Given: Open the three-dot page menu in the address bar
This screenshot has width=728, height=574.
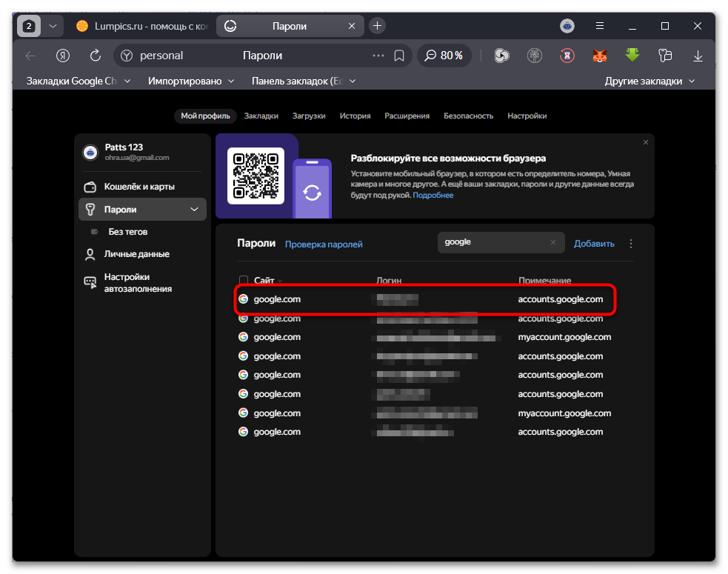Looking at the screenshot, I should pyautogui.click(x=378, y=56).
